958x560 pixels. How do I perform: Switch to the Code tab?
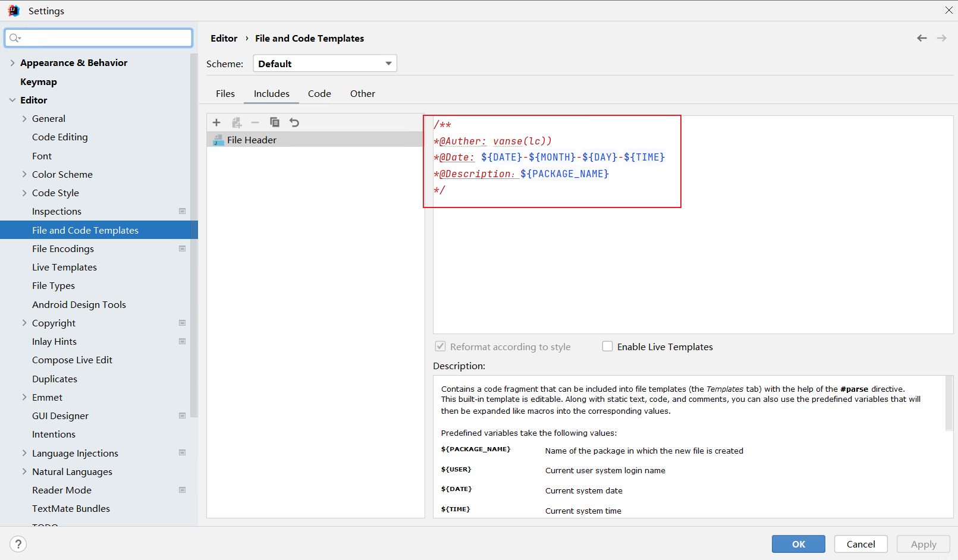pyautogui.click(x=319, y=93)
